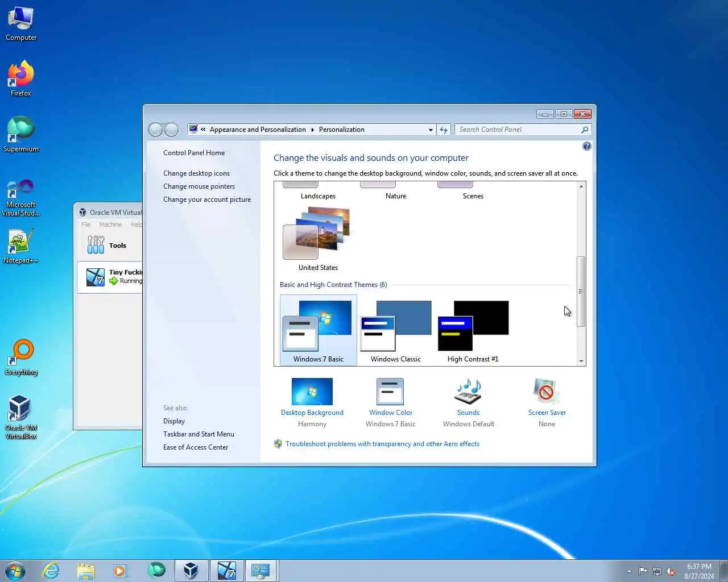This screenshot has height=582, width=728.
Task: Open Action Center flag in the tray
Action: point(643,571)
